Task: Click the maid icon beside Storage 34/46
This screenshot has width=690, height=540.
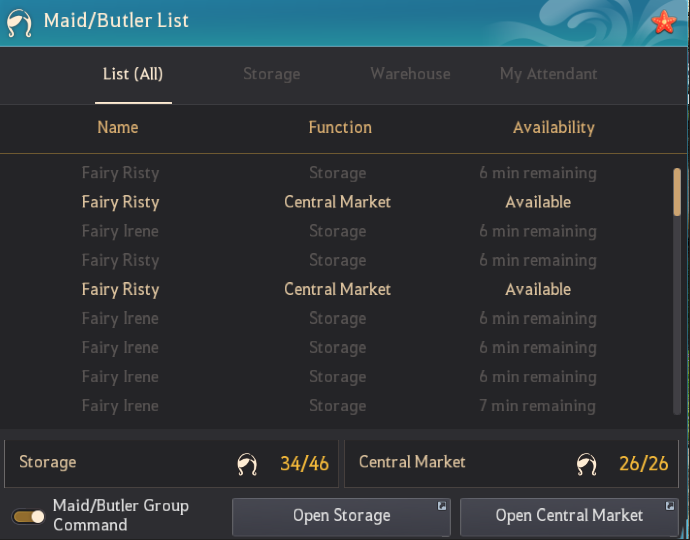Action: tap(247, 464)
